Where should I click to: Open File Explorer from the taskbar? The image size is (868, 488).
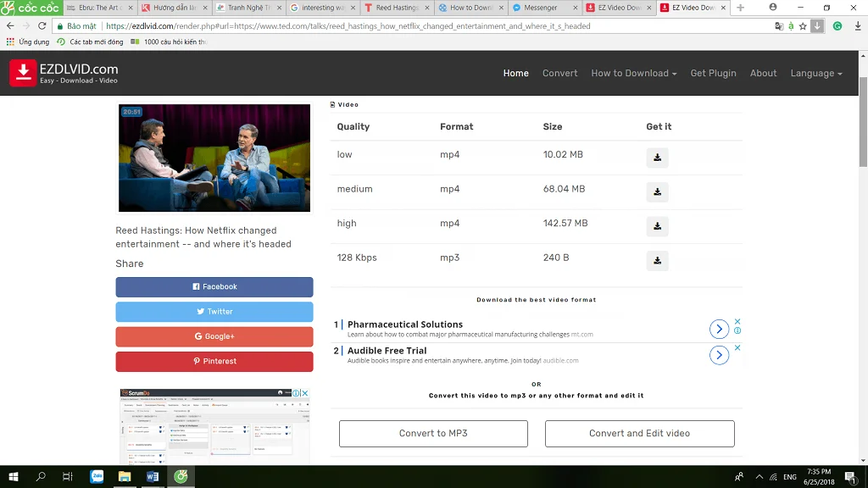pos(125,476)
